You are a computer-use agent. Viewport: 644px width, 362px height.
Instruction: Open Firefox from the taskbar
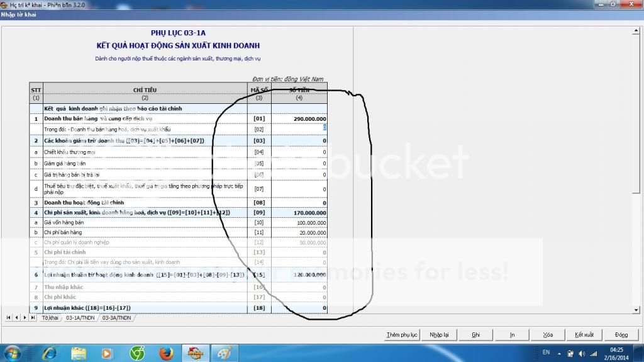click(166, 353)
